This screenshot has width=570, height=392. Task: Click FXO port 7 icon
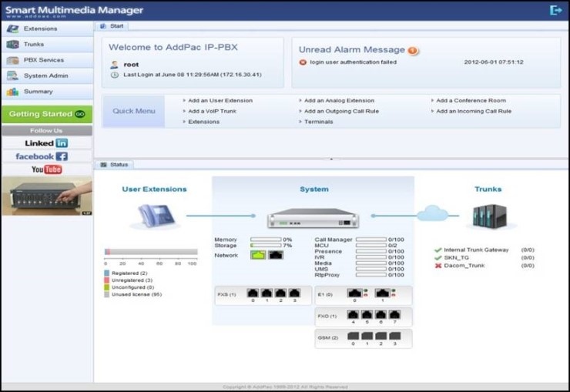click(395, 315)
